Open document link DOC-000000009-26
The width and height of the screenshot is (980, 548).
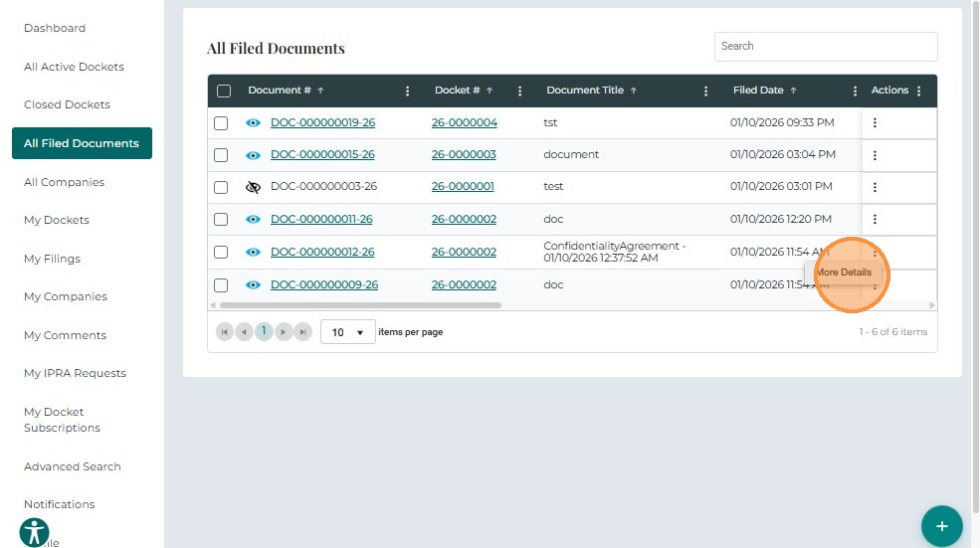324,284
